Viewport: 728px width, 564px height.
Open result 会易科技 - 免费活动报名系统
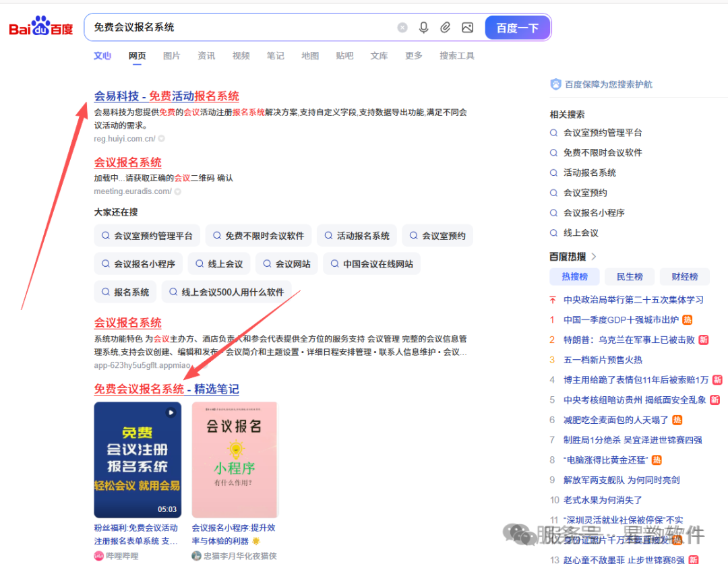[x=166, y=96]
